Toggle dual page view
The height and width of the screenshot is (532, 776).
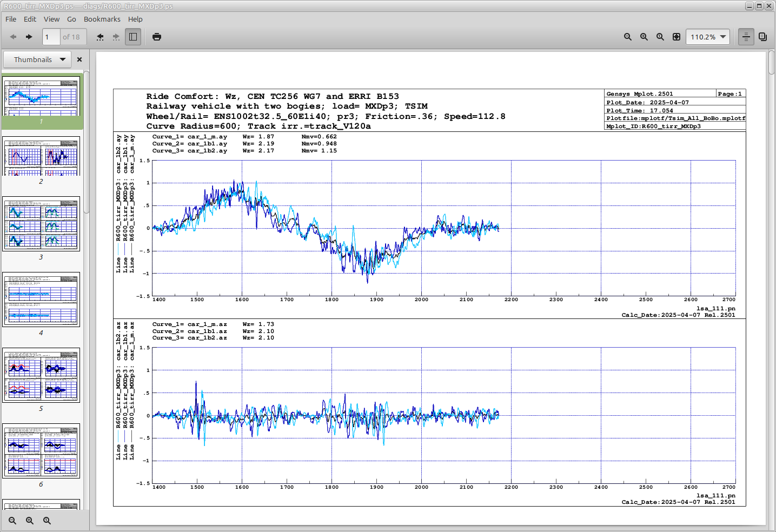click(762, 37)
